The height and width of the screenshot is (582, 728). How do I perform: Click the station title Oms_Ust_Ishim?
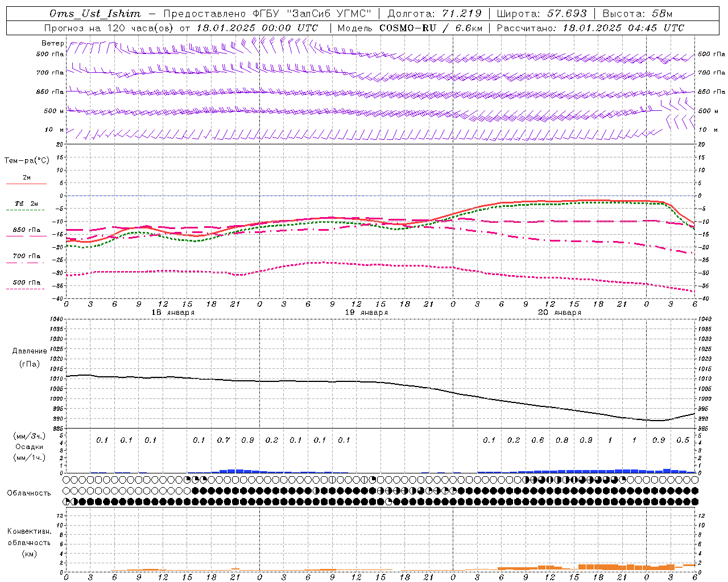pyautogui.click(x=95, y=14)
